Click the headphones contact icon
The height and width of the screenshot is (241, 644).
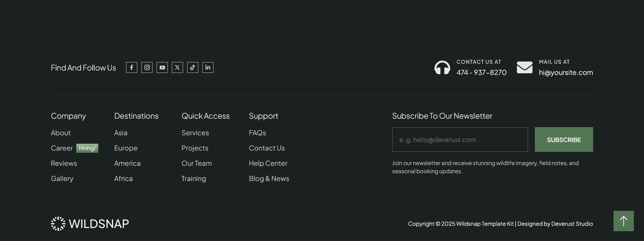point(442,67)
